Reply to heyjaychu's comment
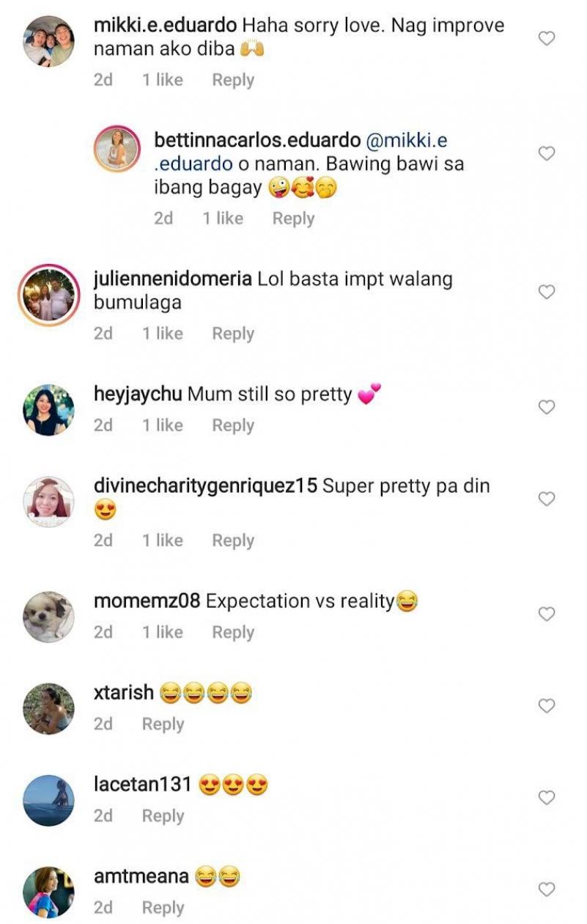The image size is (587, 924). click(233, 425)
